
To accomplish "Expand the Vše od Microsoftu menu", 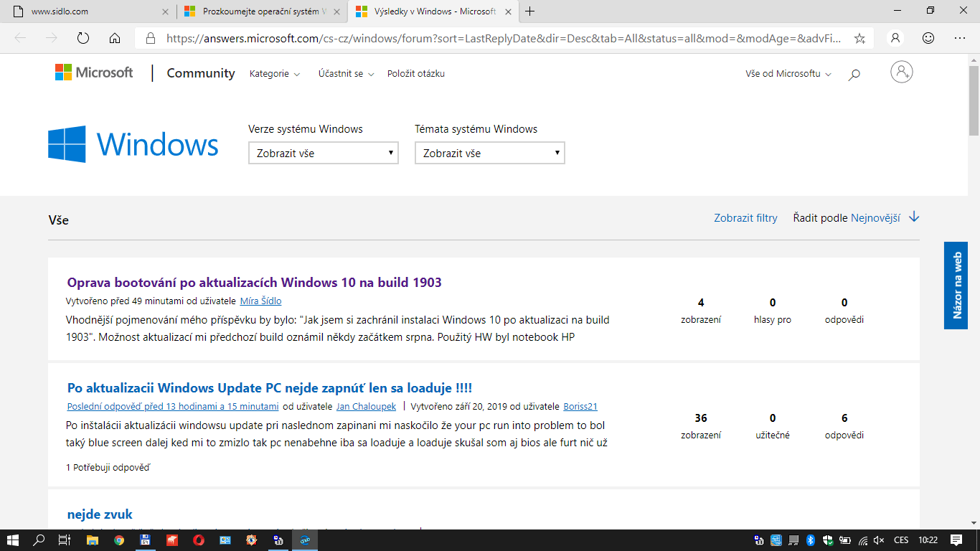I will pos(788,74).
